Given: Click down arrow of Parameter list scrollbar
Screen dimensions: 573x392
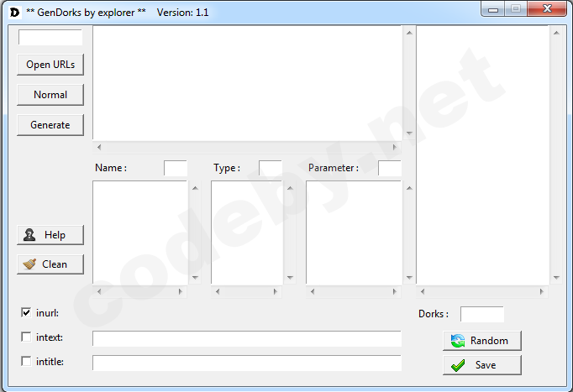Looking at the screenshot, I should pos(409,278).
